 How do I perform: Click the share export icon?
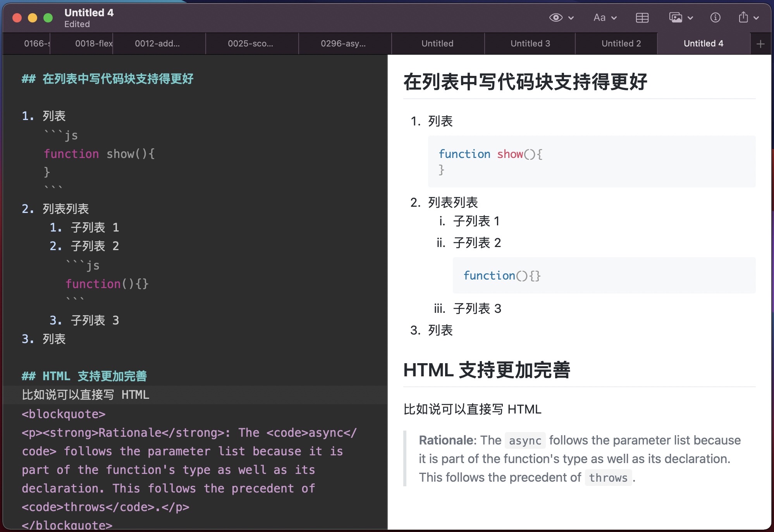[x=743, y=18]
